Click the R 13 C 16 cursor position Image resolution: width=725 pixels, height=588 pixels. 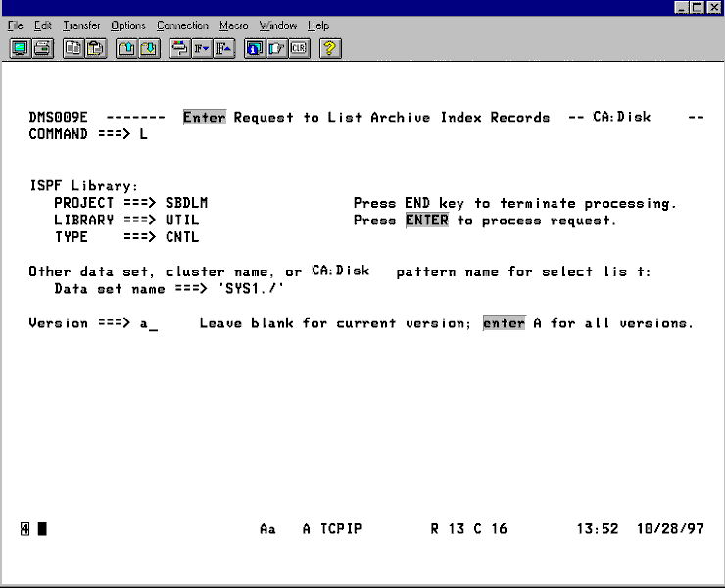pyautogui.click(x=469, y=529)
